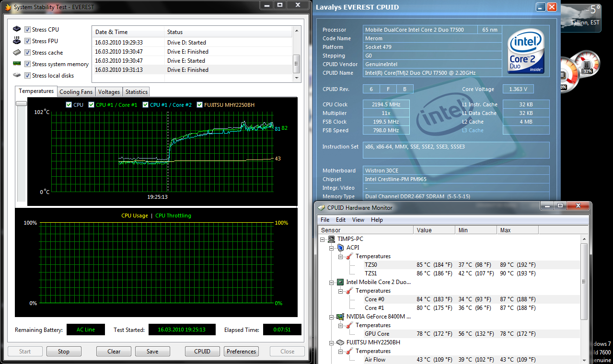Viewport: 613px width, 364px height.
Task: Click the graphics card icon beside NVIDIA GeForce 8400M
Action: pos(341,317)
